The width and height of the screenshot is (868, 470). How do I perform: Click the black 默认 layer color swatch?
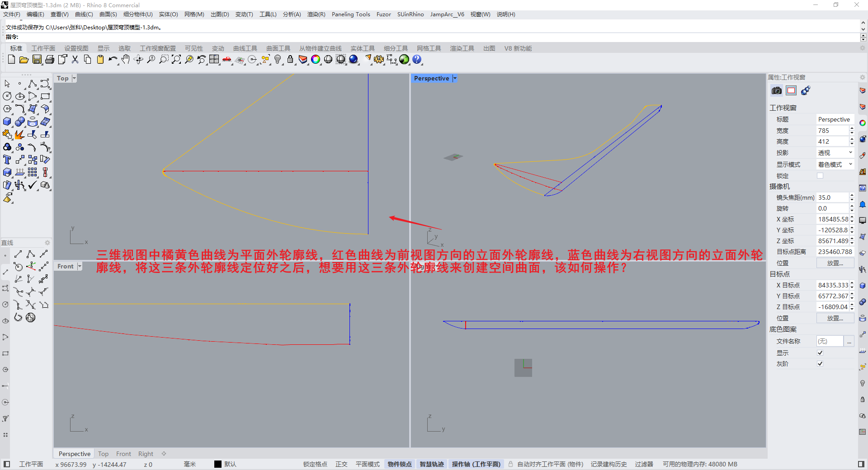click(218, 464)
